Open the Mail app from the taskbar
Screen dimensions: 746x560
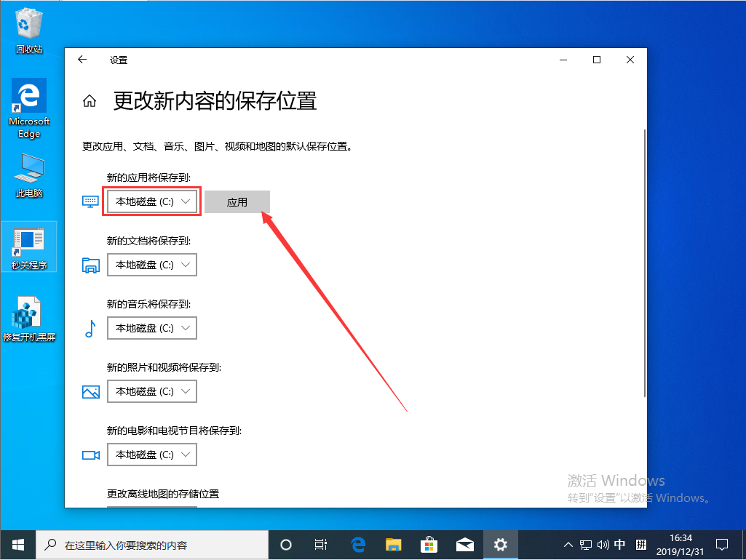(x=465, y=544)
